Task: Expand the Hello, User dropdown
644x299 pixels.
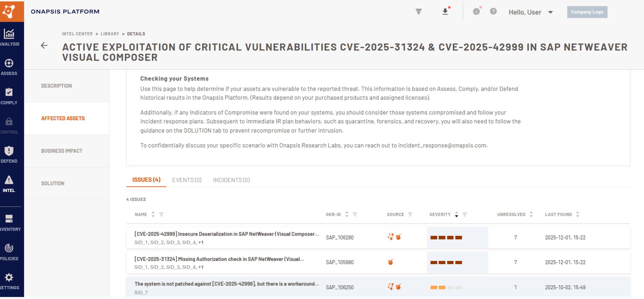Action: (531, 12)
